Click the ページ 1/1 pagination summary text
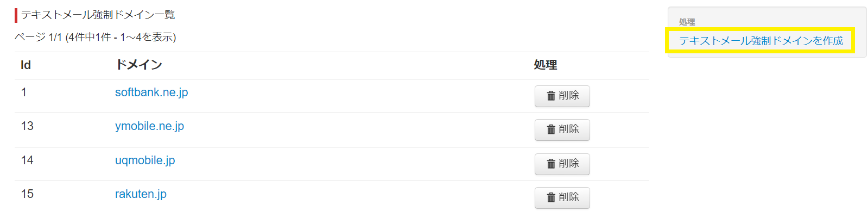 click(95, 37)
